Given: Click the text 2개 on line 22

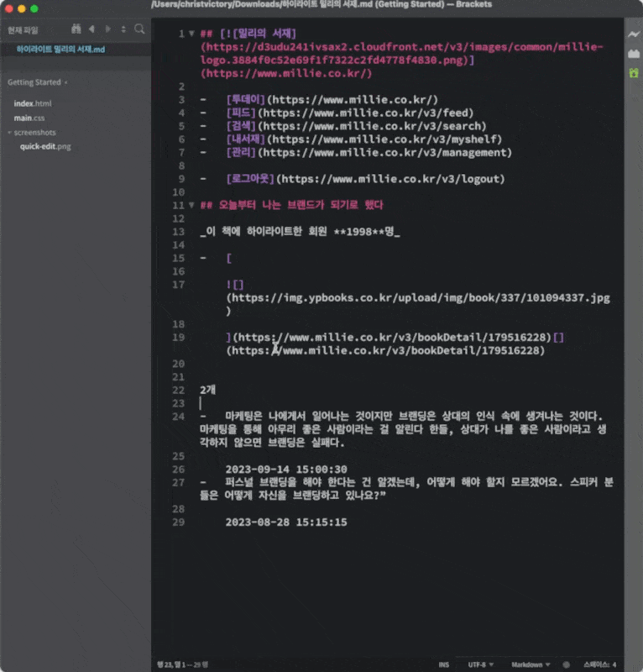Looking at the screenshot, I should point(208,390).
